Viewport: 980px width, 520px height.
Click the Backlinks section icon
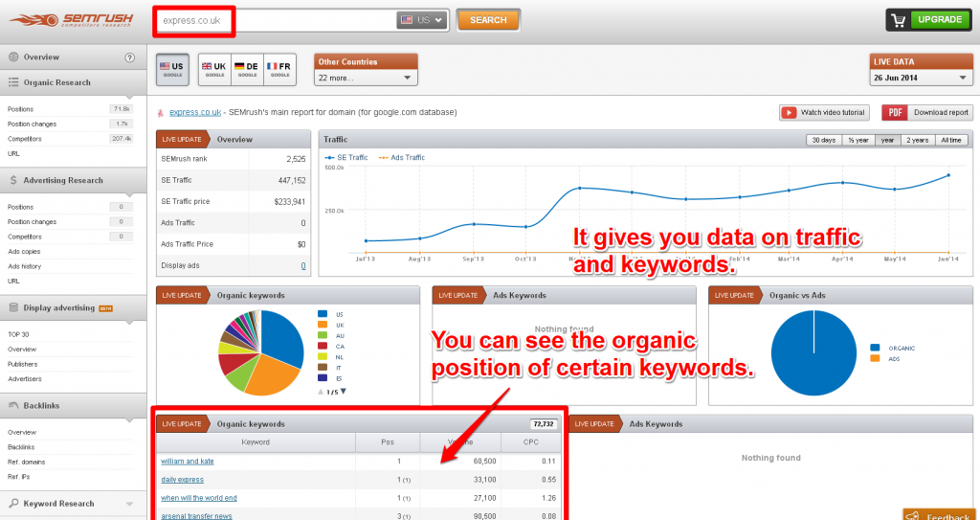tap(13, 405)
